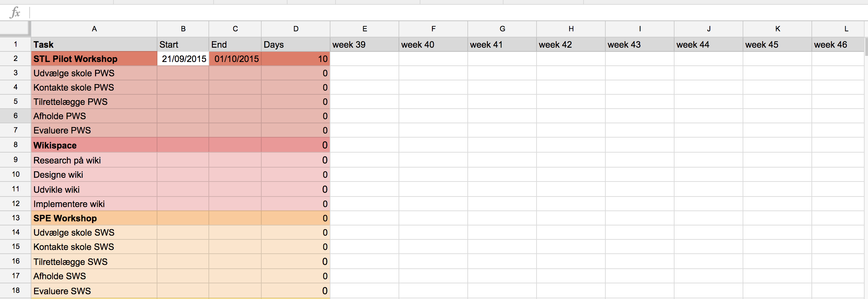The image size is (868, 299).
Task: Select column D header
Action: pos(296,29)
